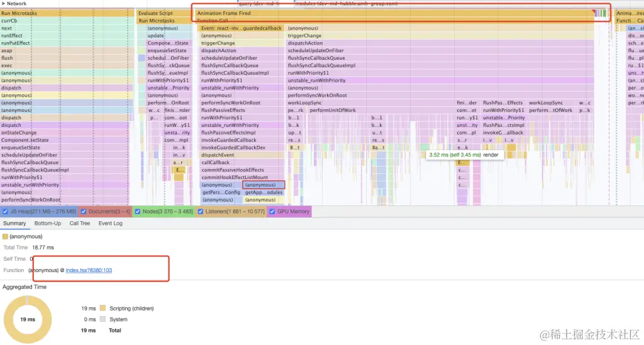Viewport: 644px width, 345px height.
Task: Click the 19 ms donut chart
Action: coord(28,320)
